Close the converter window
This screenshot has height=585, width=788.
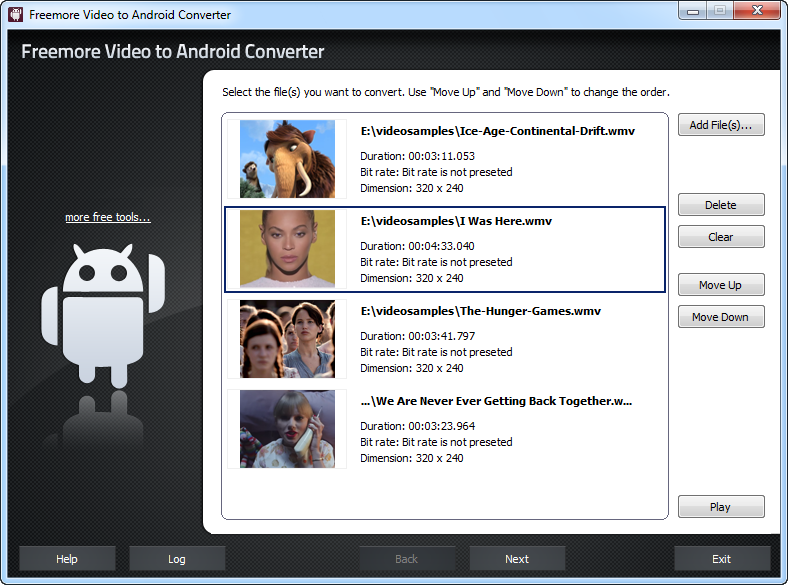click(x=757, y=11)
